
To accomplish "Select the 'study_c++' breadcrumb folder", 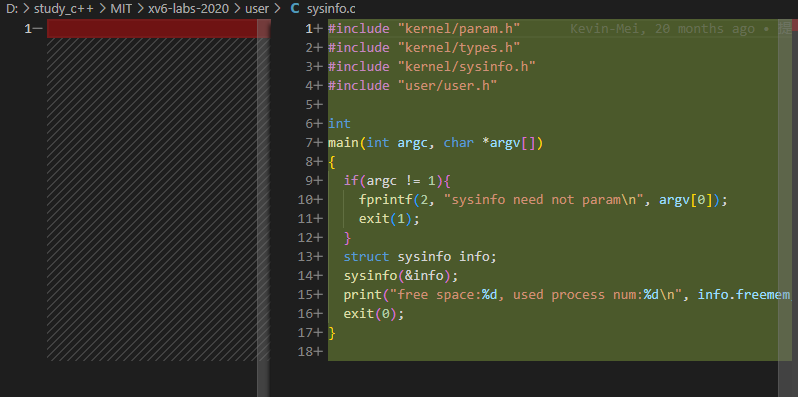I will pyautogui.click(x=64, y=9).
